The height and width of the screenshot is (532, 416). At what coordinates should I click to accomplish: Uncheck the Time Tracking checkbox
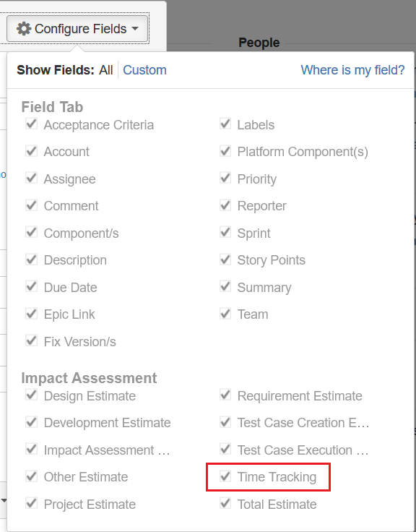click(225, 476)
